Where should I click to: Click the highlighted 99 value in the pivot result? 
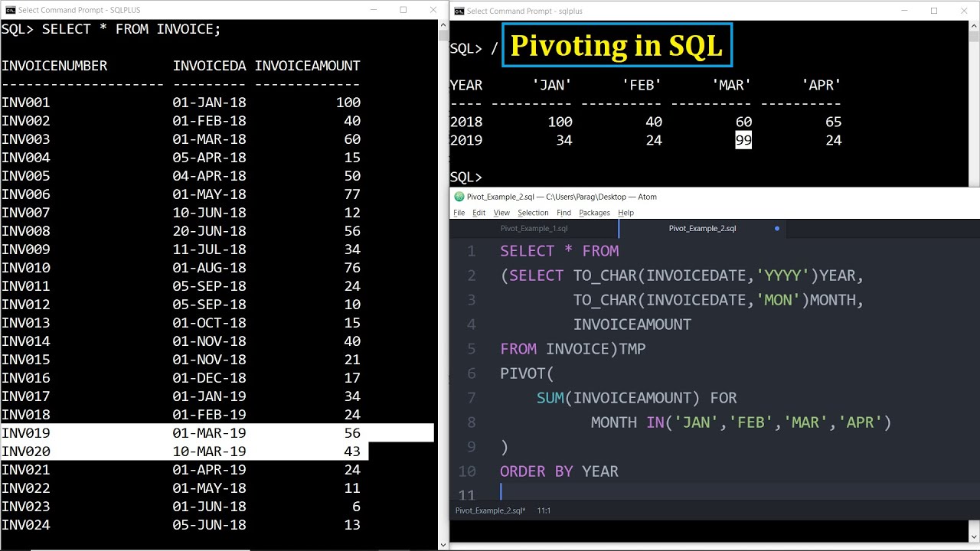coord(743,140)
